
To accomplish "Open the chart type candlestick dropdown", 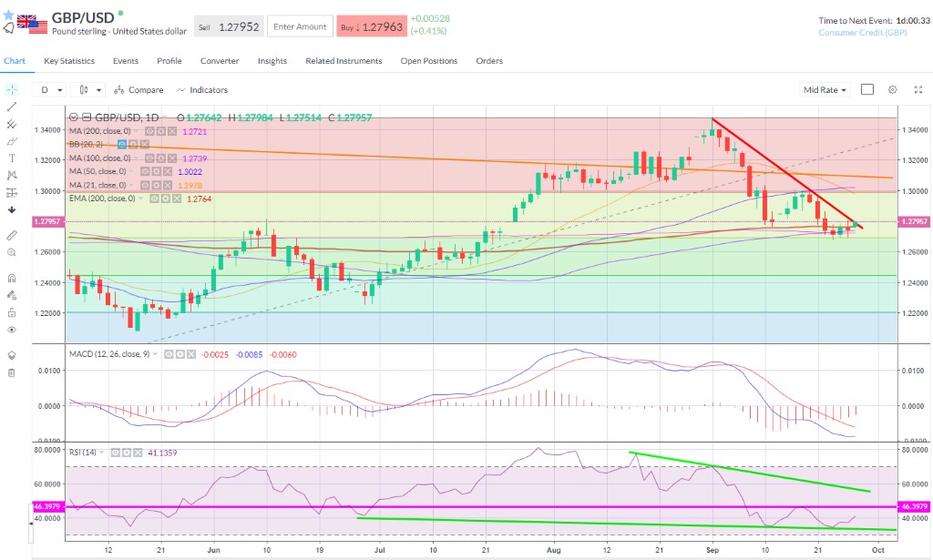I will click(90, 90).
